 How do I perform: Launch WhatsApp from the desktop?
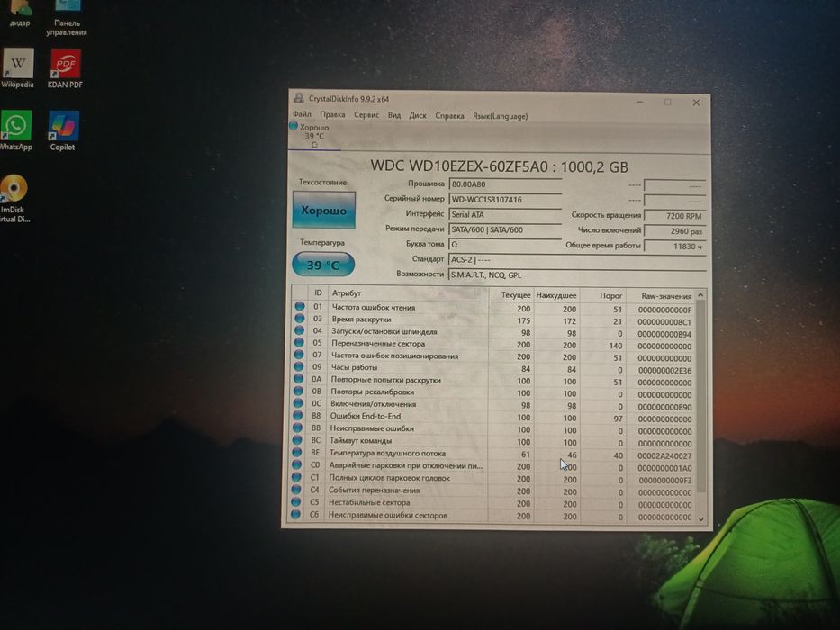click(15, 130)
